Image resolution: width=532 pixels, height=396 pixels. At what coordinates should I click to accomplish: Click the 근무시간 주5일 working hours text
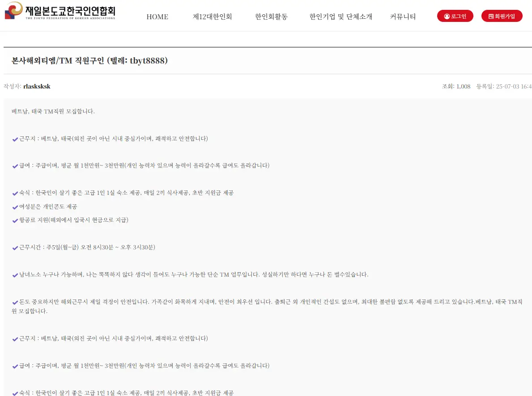(x=87, y=247)
